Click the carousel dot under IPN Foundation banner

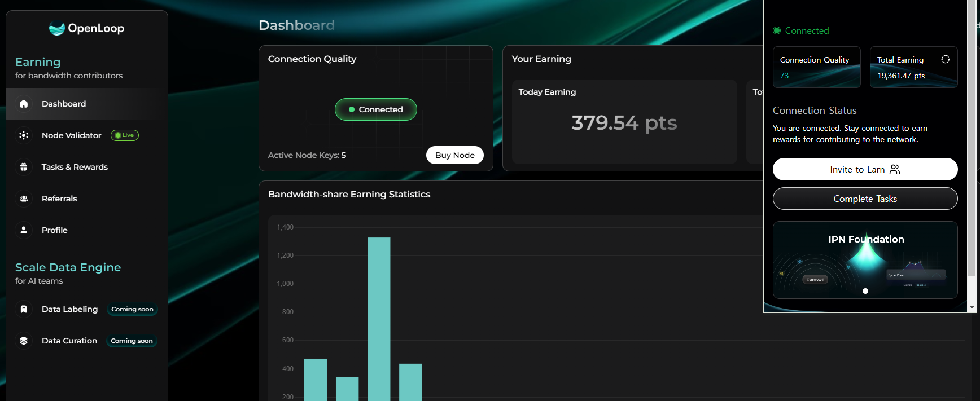(865, 291)
